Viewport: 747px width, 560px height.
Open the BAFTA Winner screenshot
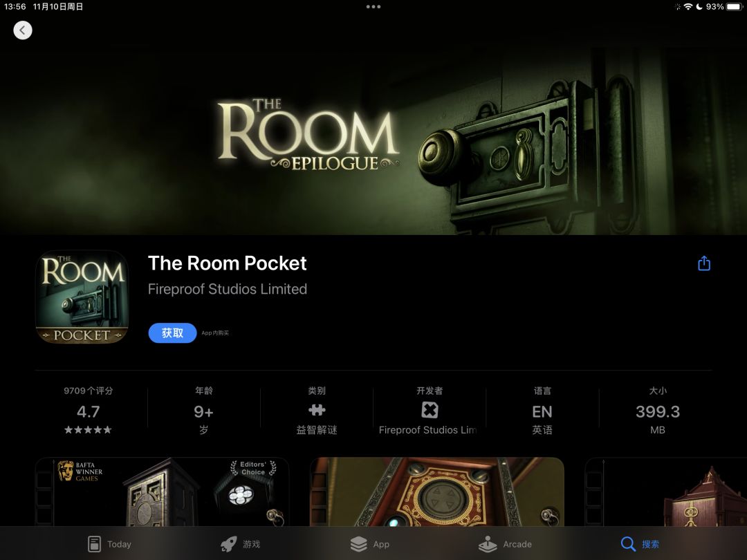click(162, 492)
